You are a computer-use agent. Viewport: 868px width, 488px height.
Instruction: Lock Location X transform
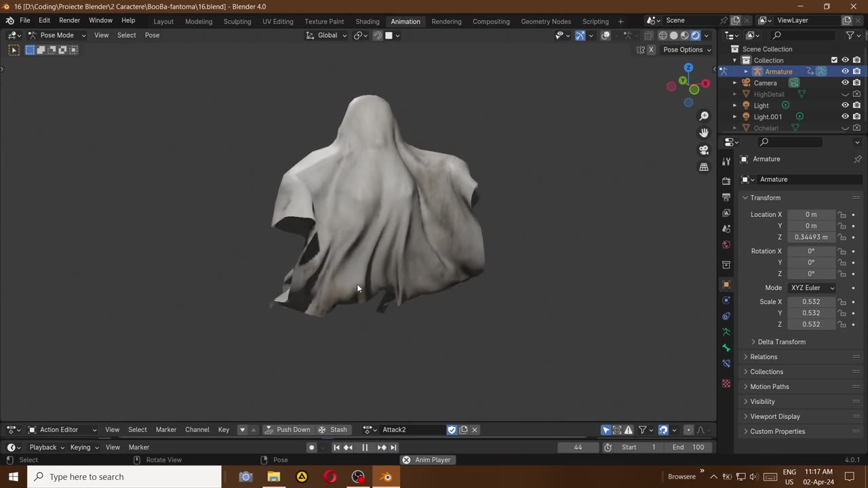842,215
